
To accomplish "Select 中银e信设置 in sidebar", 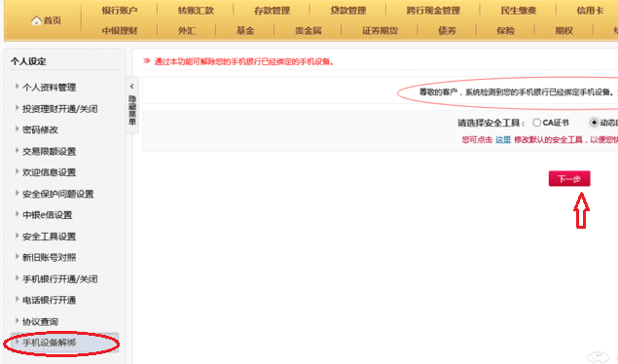I will click(x=48, y=215).
